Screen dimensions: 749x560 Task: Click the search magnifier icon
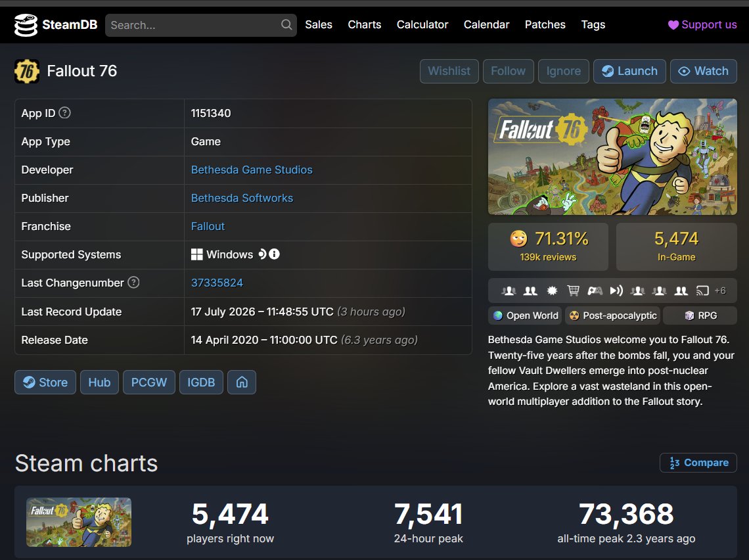coord(286,25)
